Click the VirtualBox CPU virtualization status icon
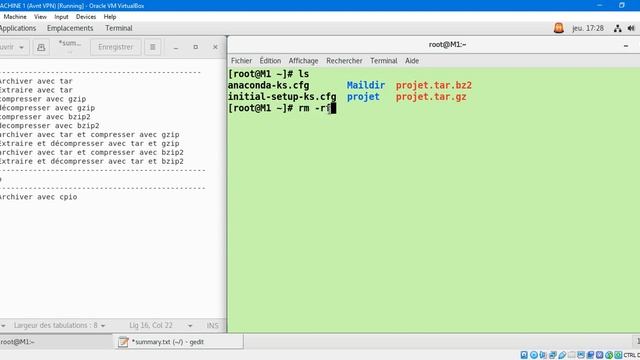The width and height of the screenshot is (640, 360). click(600, 355)
